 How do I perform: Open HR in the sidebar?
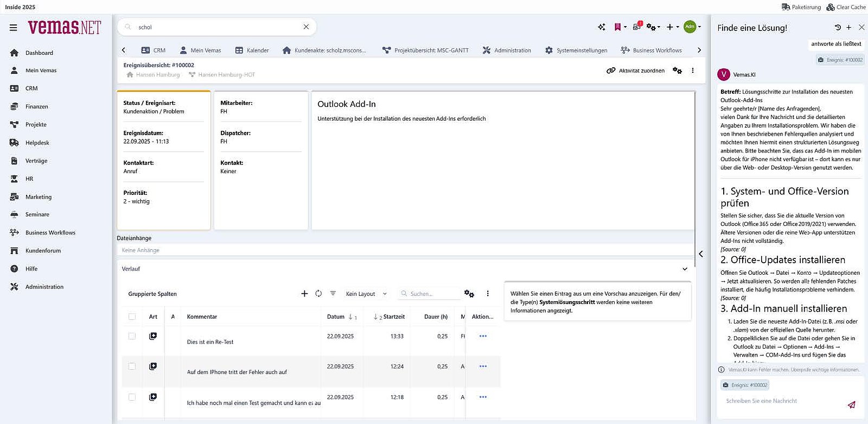point(29,179)
